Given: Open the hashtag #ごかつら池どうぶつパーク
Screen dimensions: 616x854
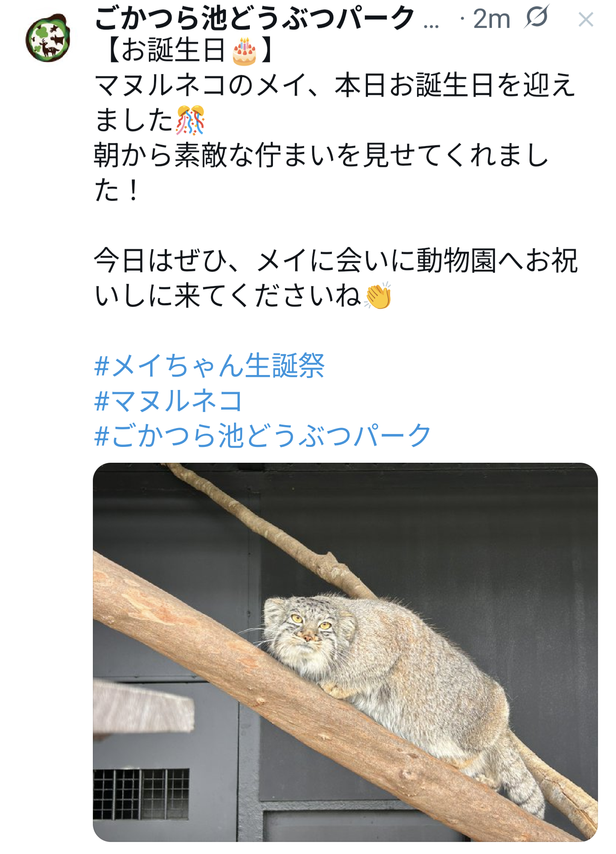Looking at the screenshot, I should [x=262, y=436].
